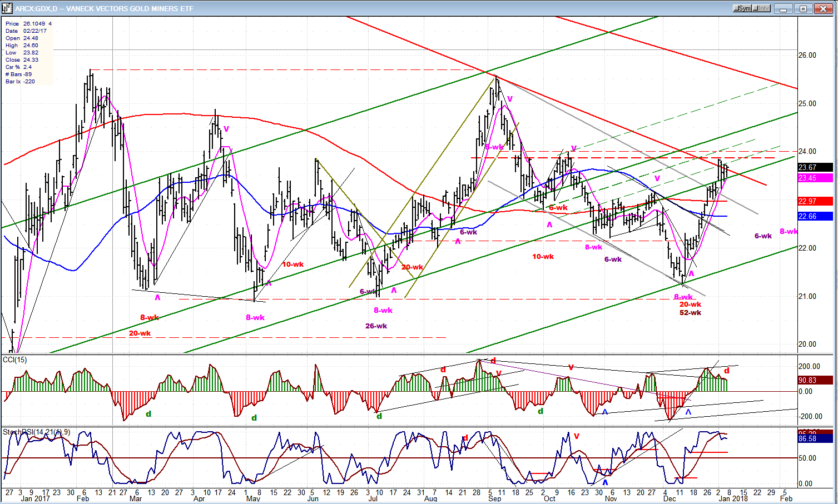Click the CCI value tag 90.83

[815, 380]
